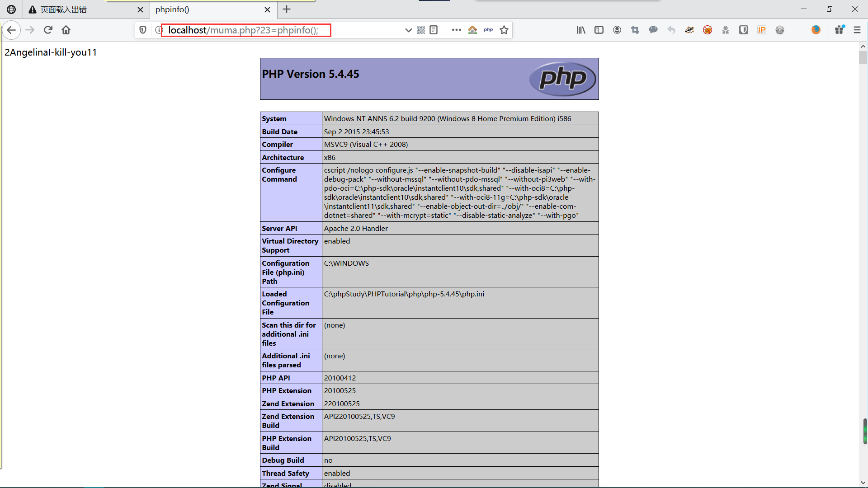
Task: Open the Firefox hamburger menu
Action: [x=857, y=30]
